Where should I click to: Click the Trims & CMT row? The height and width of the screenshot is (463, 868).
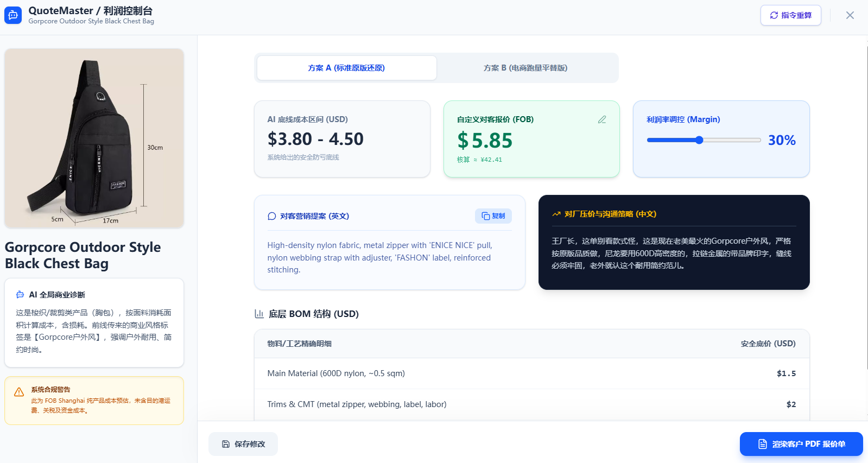click(x=532, y=404)
